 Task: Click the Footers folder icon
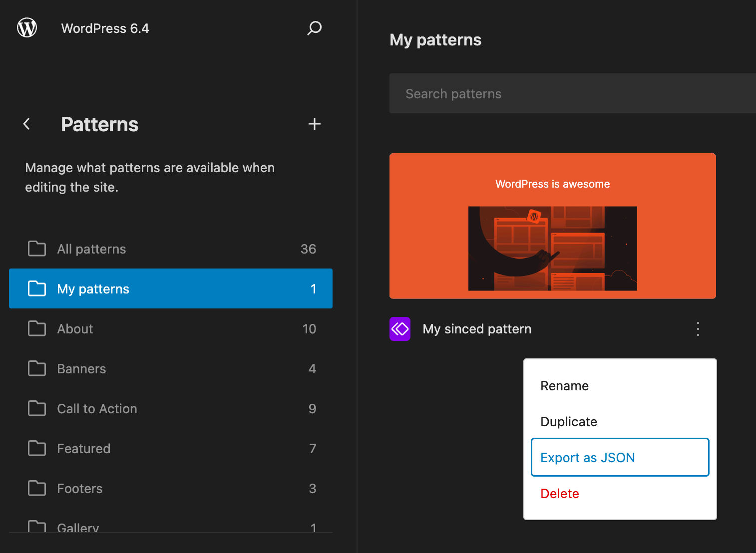coord(36,488)
